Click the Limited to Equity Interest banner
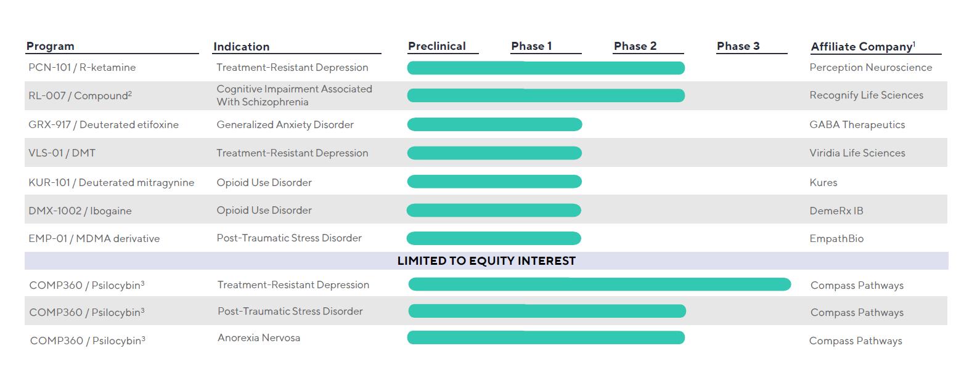The height and width of the screenshot is (367, 980). click(486, 261)
